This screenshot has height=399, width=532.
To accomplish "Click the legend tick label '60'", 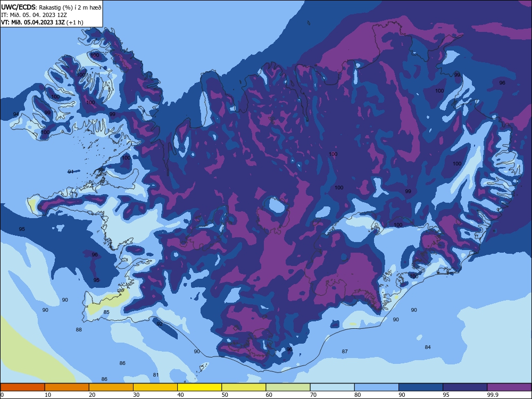I will [269, 395].
